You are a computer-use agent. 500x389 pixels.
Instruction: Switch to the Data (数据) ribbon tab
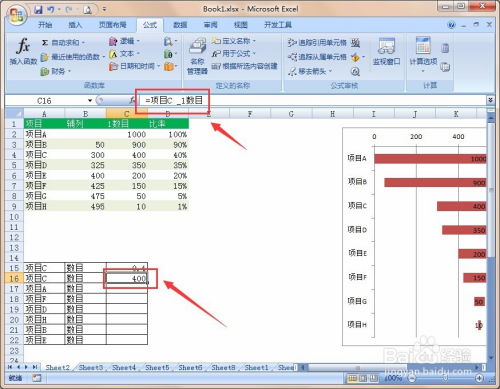coord(180,25)
